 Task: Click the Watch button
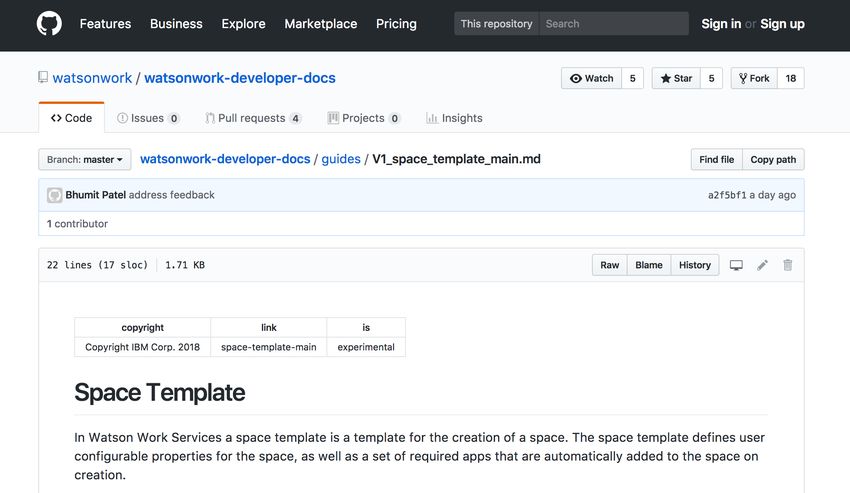pos(591,78)
